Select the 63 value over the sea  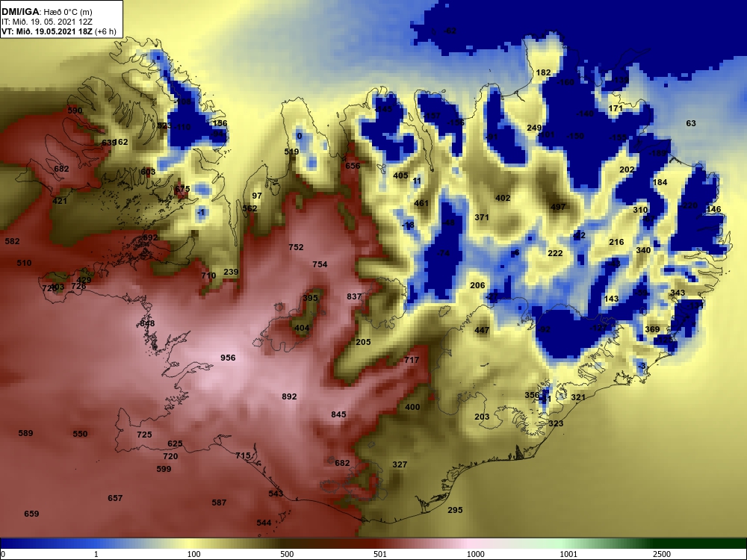pos(691,123)
